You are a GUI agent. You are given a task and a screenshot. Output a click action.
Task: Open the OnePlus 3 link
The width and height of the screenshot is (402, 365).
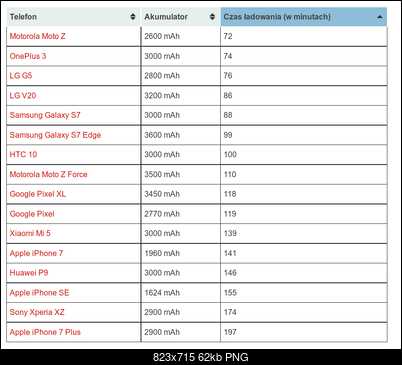pos(28,56)
